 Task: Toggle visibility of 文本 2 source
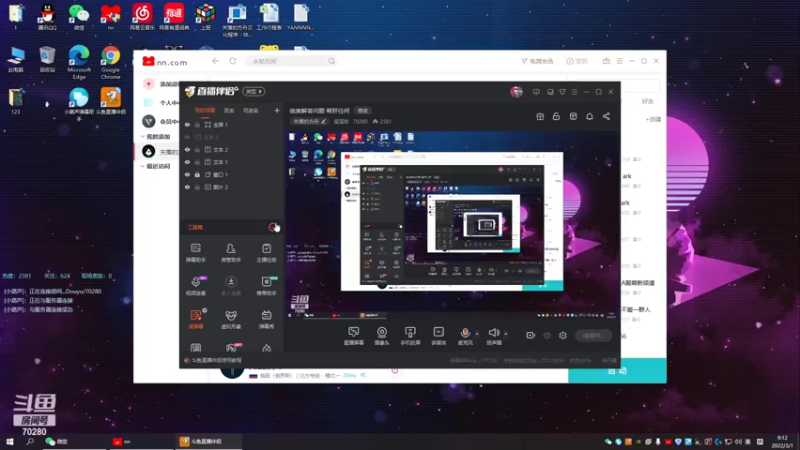(187, 149)
